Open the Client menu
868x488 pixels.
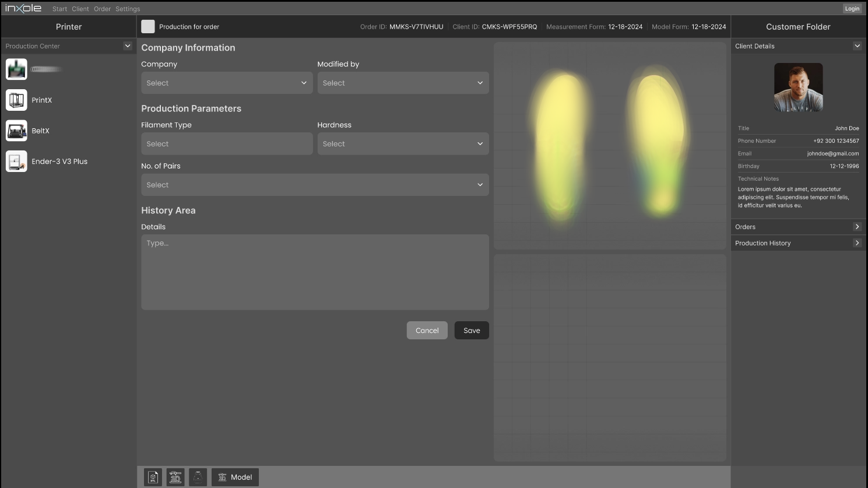click(x=80, y=9)
